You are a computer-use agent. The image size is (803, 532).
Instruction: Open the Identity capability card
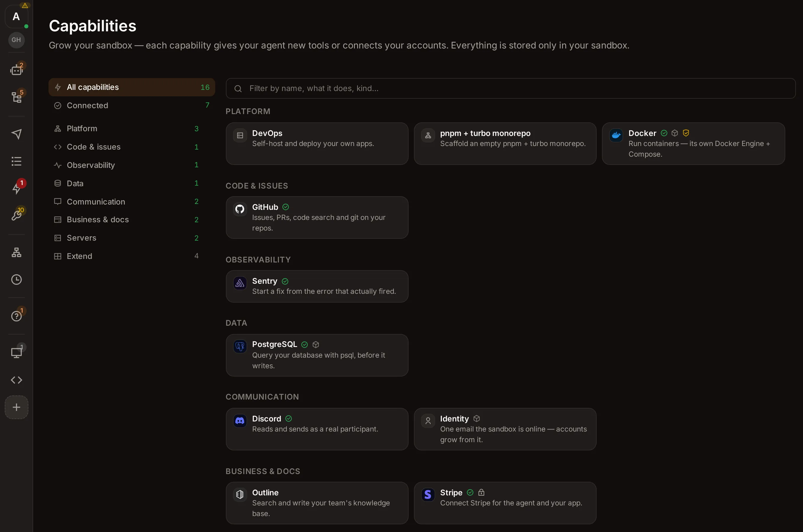(x=505, y=429)
